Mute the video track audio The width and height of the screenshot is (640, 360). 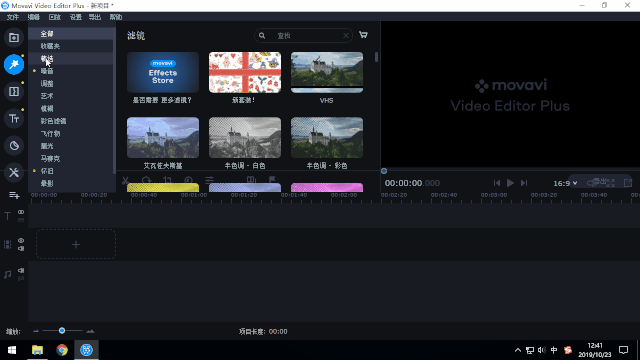pos(21,249)
